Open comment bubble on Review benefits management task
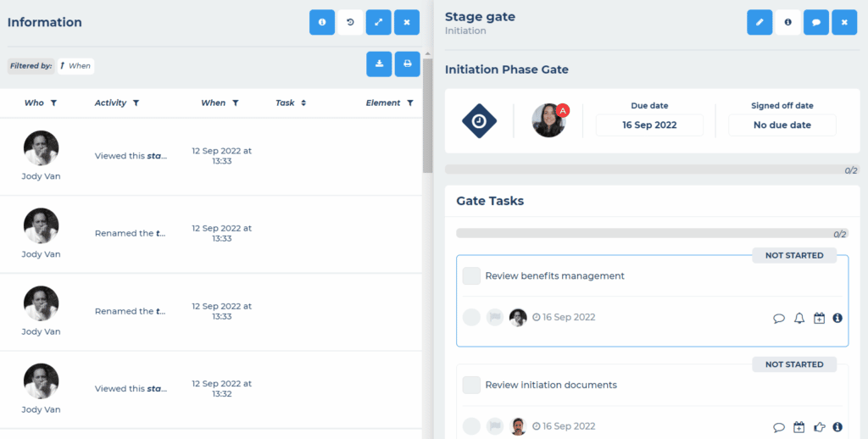Screen dimensions: 868x439 pos(779,319)
